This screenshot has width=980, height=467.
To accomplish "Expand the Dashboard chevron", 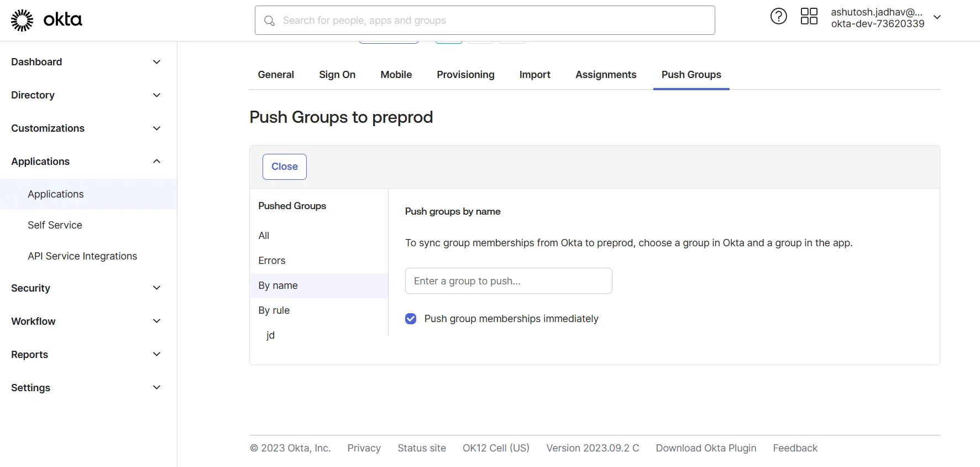I will pyautogui.click(x=156, y=62).
